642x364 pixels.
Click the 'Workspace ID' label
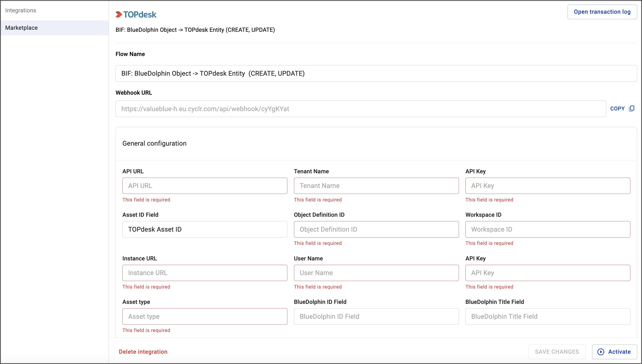coord(483,215)
